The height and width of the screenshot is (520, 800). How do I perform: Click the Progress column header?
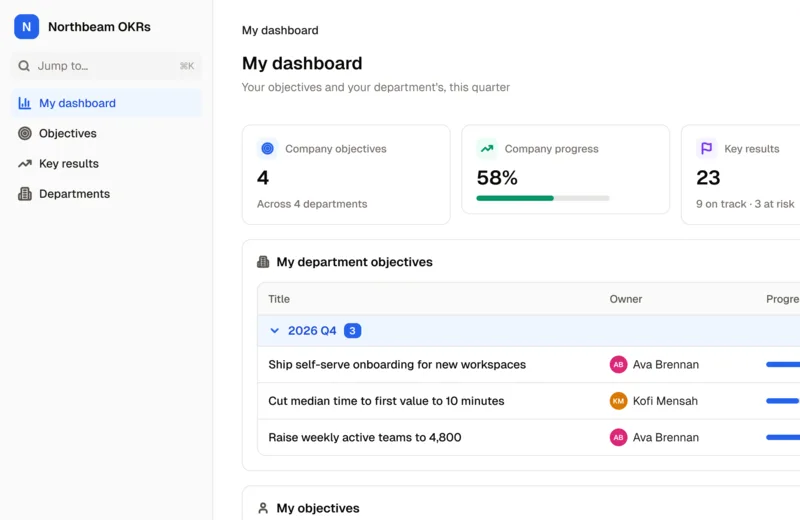783,299
